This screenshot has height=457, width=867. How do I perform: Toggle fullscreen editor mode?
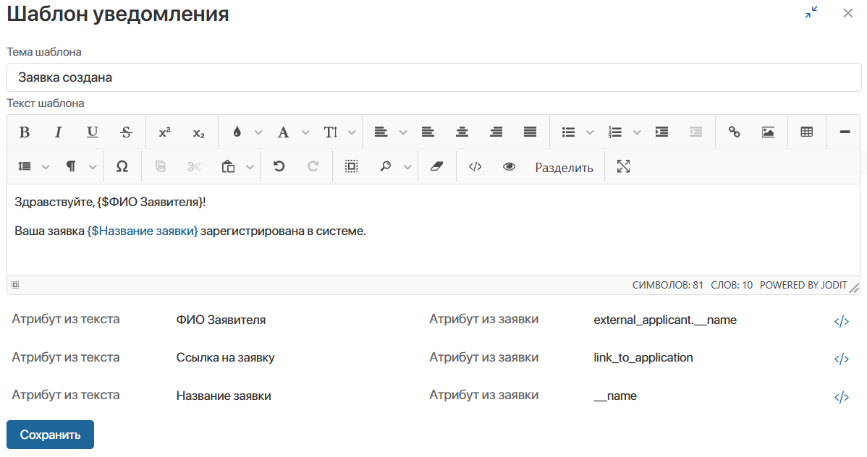pos(624,167)
